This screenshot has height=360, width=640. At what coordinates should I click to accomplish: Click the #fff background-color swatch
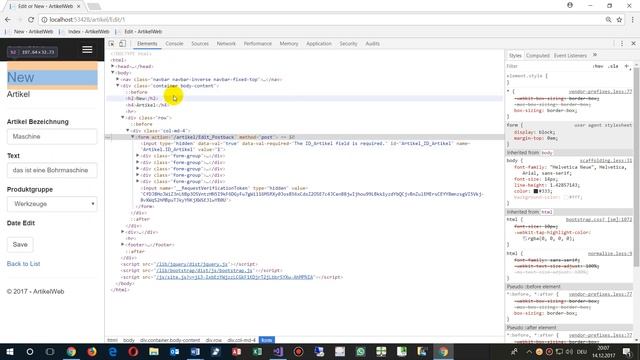coord(566,197)
